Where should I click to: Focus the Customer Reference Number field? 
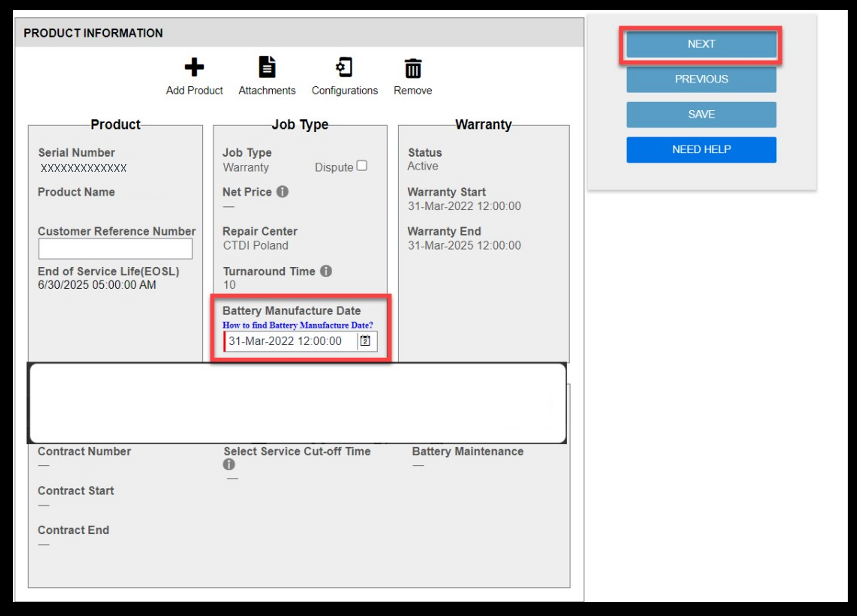point(115,249)
